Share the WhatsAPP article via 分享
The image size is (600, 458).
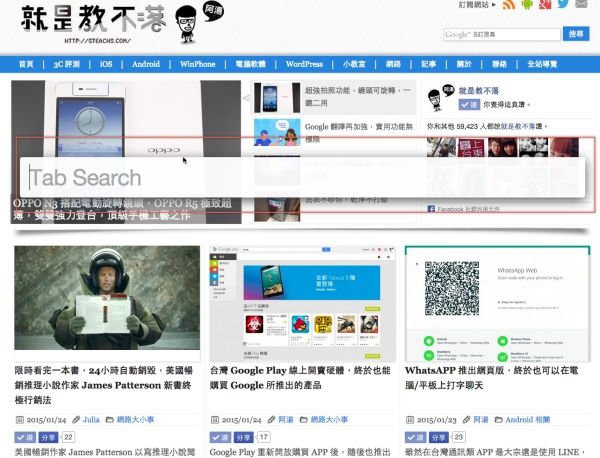439,437
